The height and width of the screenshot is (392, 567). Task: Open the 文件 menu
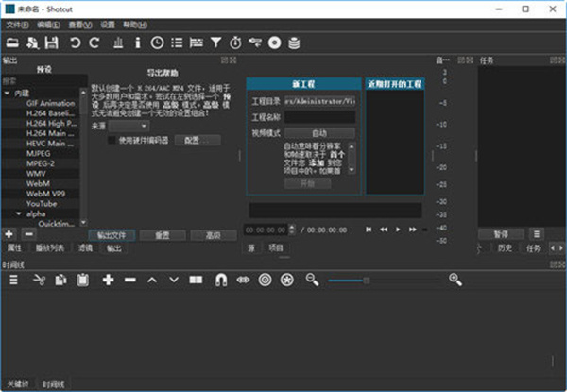tap(17, 24)
